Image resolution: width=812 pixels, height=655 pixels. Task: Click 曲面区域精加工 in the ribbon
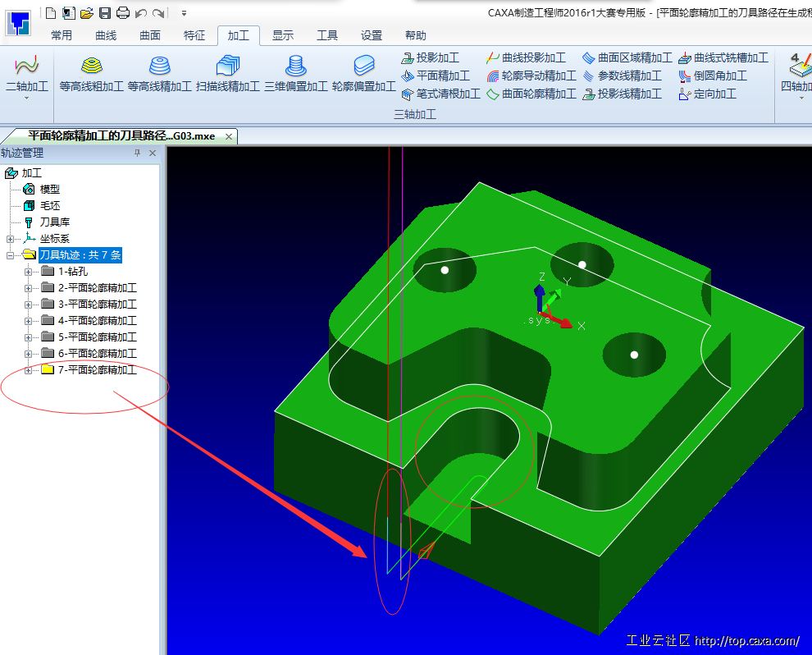coord(627,58)
